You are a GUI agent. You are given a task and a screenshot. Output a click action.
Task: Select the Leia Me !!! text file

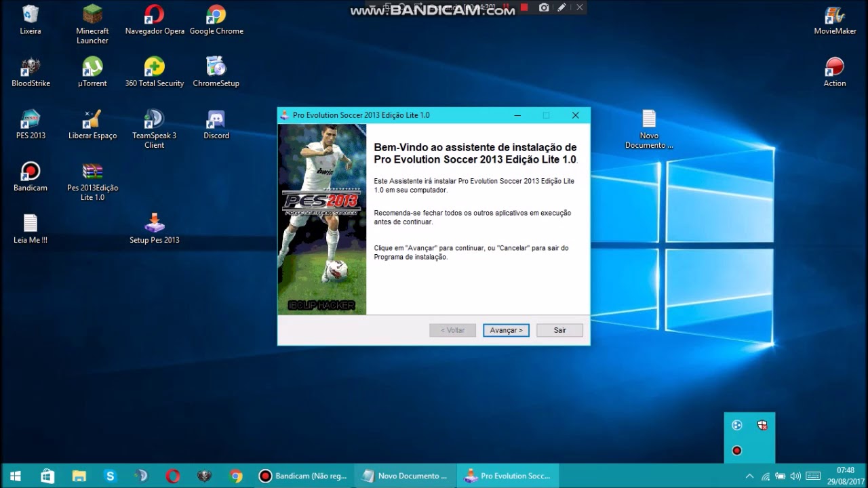[x=31, y=228]
